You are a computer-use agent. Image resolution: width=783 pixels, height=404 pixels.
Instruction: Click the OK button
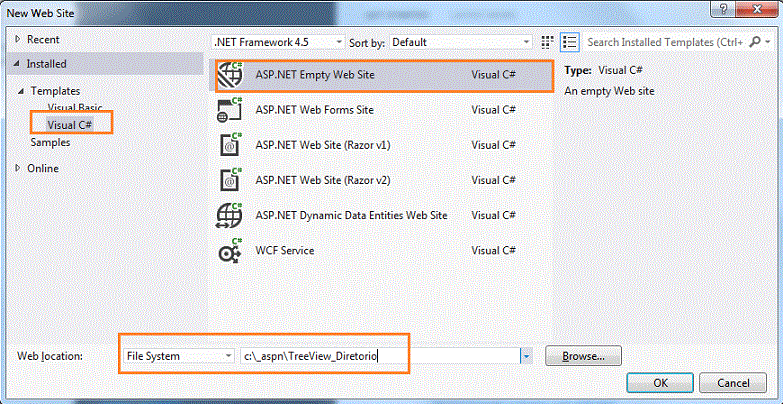[x=660, y=383]
